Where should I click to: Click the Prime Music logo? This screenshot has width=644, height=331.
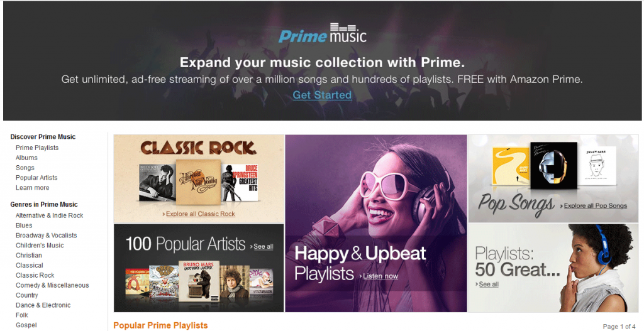coord(323,33)
